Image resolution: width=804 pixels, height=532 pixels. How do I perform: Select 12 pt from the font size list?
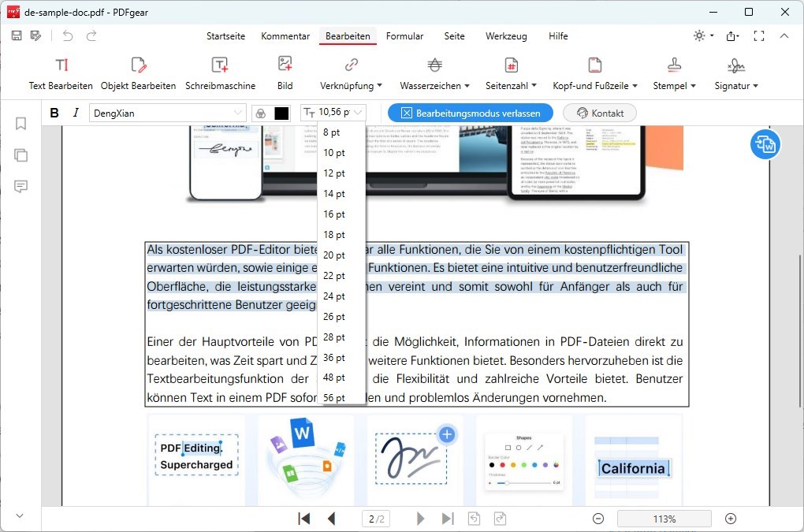333,173
